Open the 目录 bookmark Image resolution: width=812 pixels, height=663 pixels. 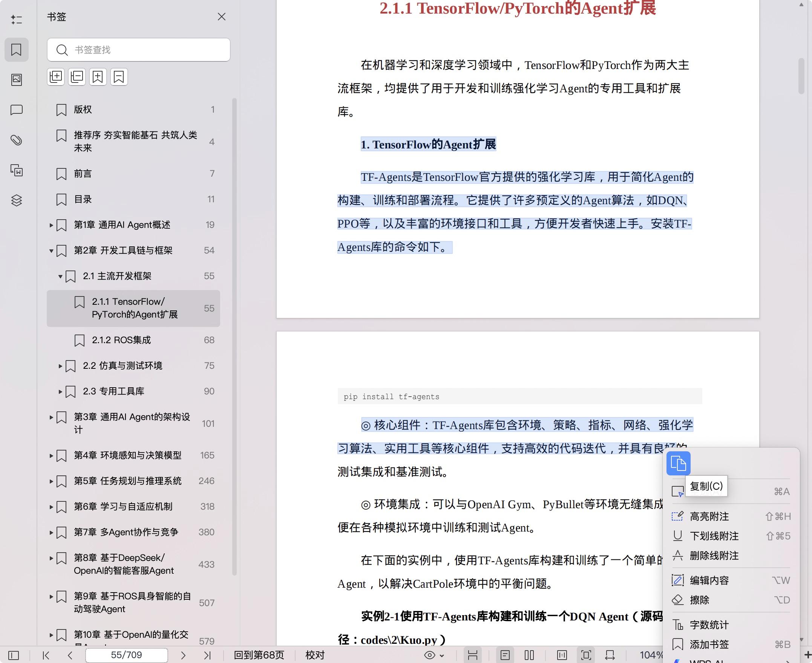(x=133, y=199)
